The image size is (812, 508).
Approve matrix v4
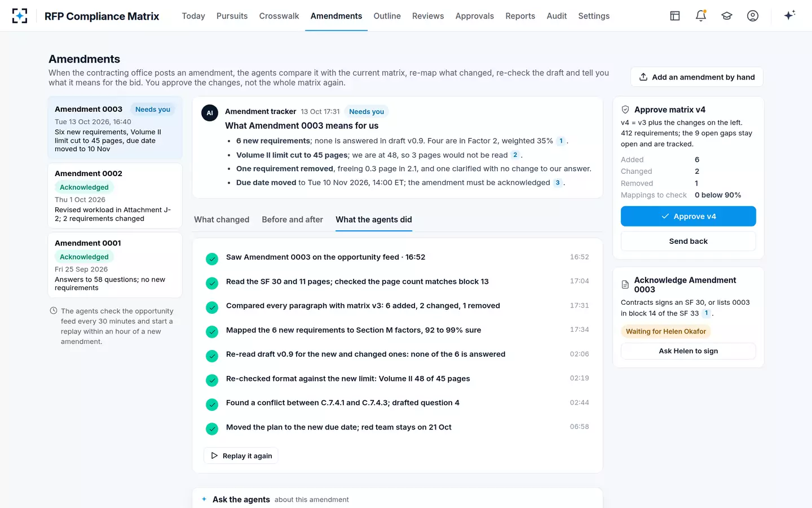[689, 216]
